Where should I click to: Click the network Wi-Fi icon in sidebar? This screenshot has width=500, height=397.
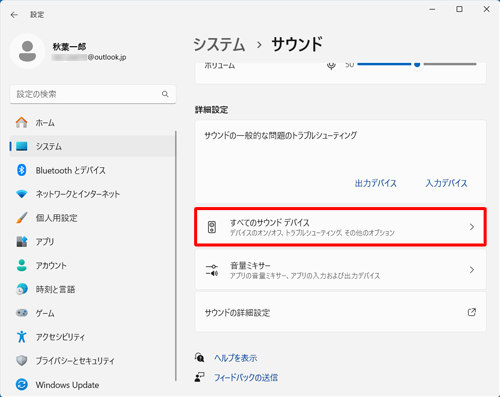click(x=22, y=194)
